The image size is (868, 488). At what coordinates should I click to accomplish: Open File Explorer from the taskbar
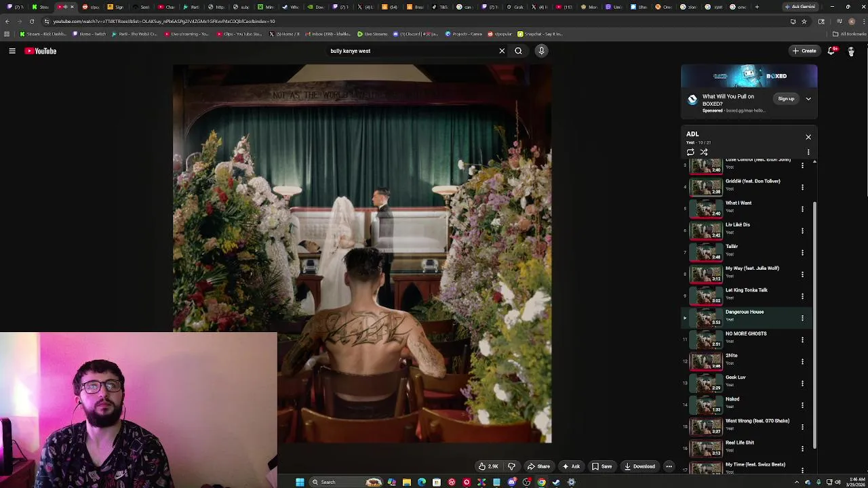coord(407,482)
